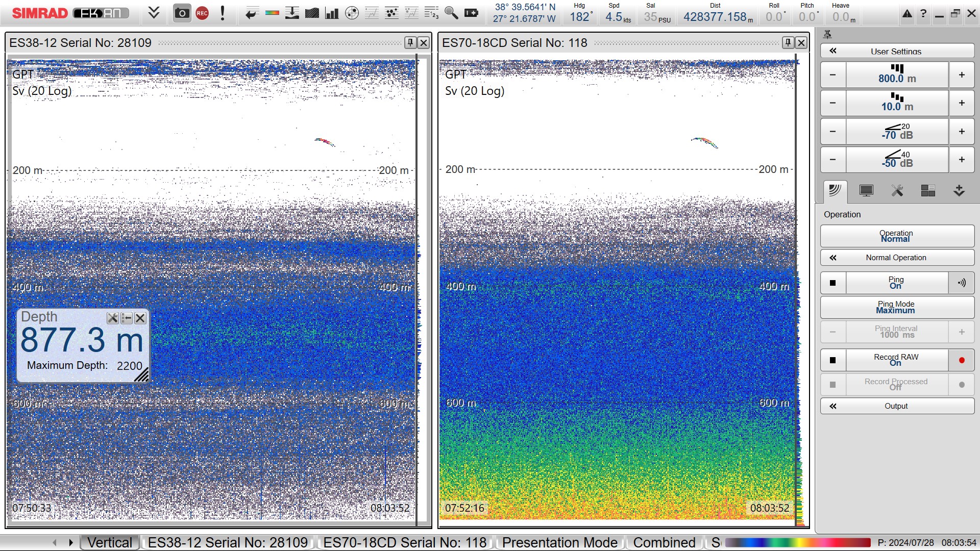Viewport: 980px width, 551px height.
Task: Toggle the Record Processed Off button
Action: pyautogui.click(x=897, y=385)
